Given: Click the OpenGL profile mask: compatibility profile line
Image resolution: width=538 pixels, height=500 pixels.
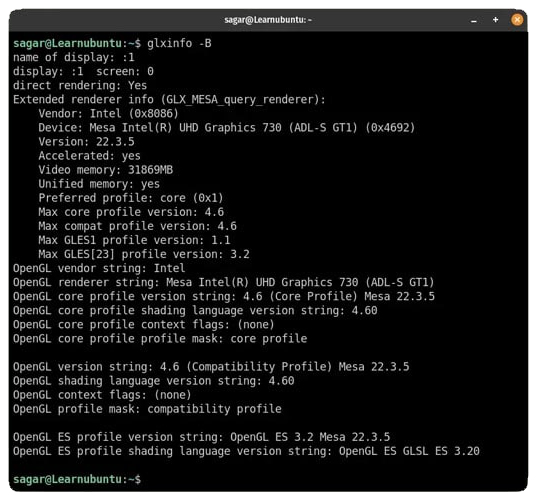Looking at the screenshot, I should [x=147, y=409].
